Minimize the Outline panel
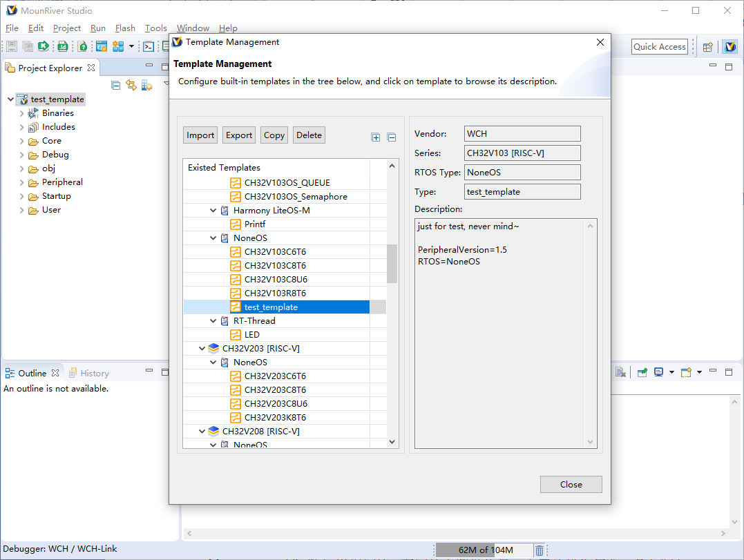The image size is (744, 560). pyautogui.click(x=149, y=370)
